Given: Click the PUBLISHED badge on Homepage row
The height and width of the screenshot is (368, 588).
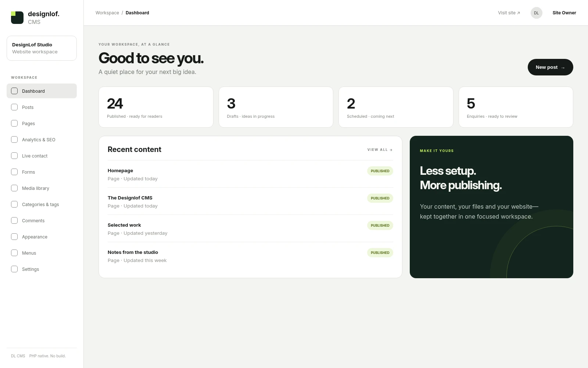Looking at the screenshot, I should point(380,171).
